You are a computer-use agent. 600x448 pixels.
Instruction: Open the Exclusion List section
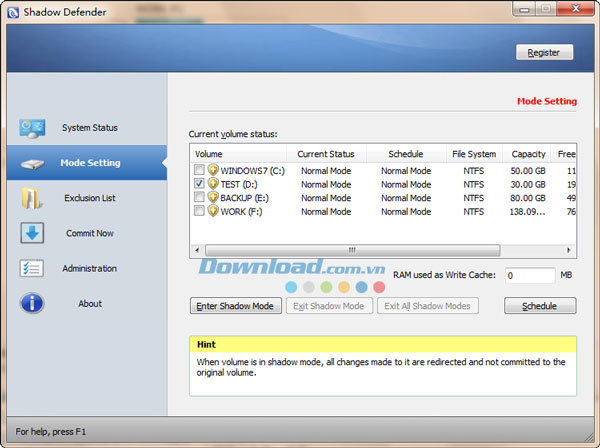tap(87, 198)
